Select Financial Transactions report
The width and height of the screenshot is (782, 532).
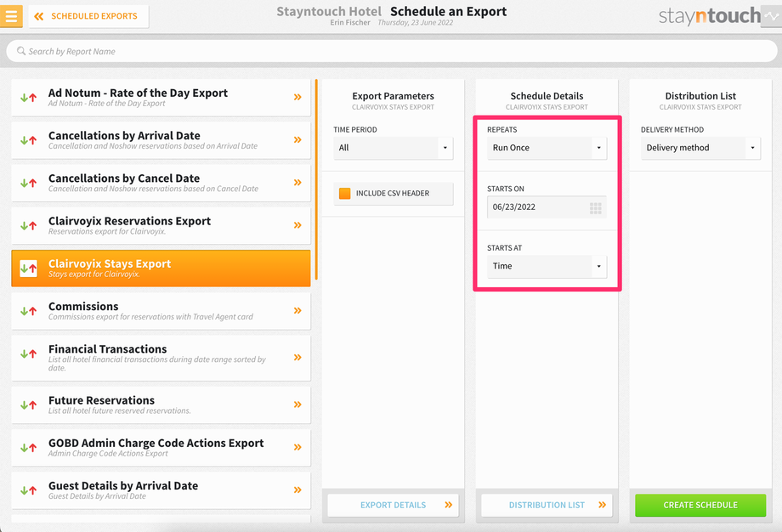click(x=161, y=358)
